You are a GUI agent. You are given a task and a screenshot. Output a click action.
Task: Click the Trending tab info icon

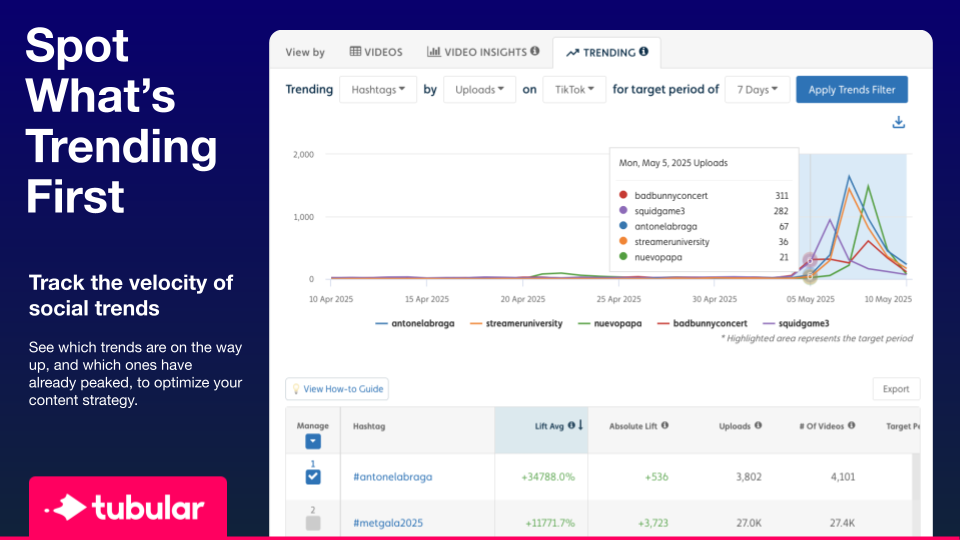644,52
